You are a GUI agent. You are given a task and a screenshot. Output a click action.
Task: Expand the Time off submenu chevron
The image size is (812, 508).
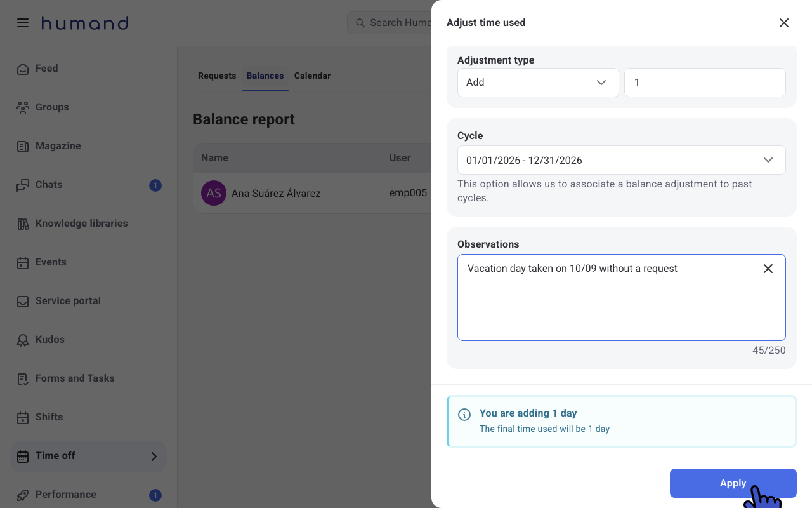(x=154, y=456)
